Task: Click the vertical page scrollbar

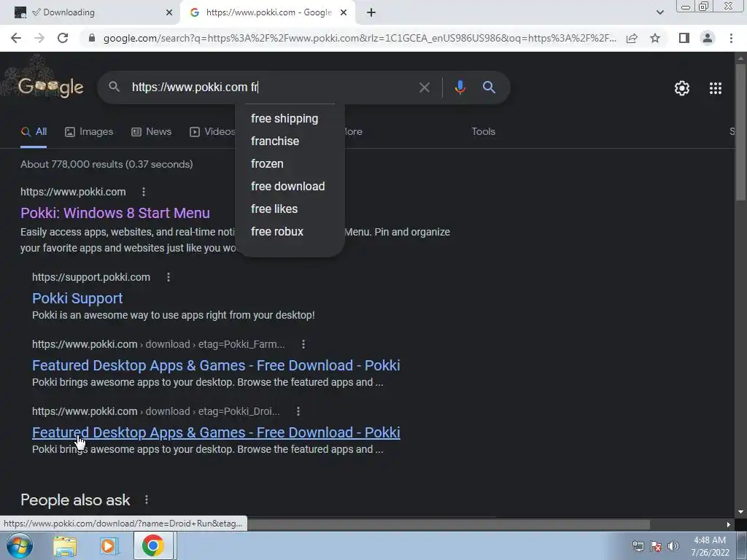Action: tap(740, 132)
